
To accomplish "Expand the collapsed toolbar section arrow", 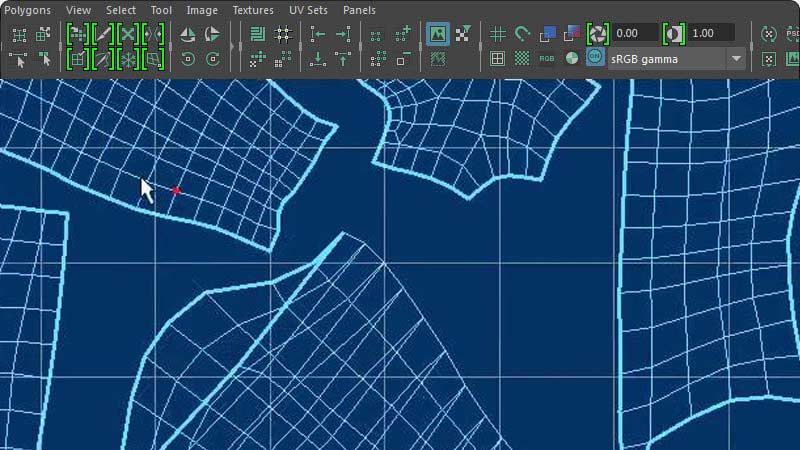I will [x=232, y=46].
